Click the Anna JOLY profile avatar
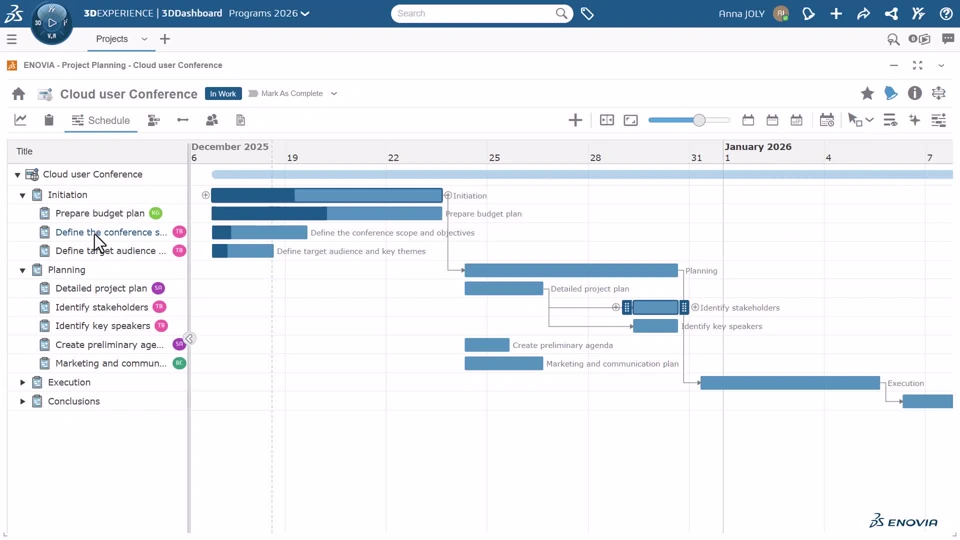 pyautogui.click(x=781, y=13)
